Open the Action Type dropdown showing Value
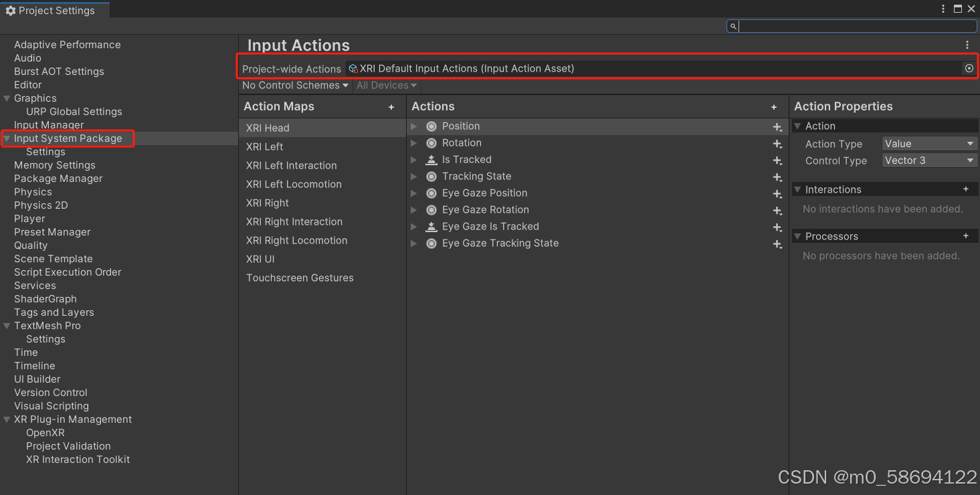This screenshot has height=495, width=980. click(x=929, y=143)
